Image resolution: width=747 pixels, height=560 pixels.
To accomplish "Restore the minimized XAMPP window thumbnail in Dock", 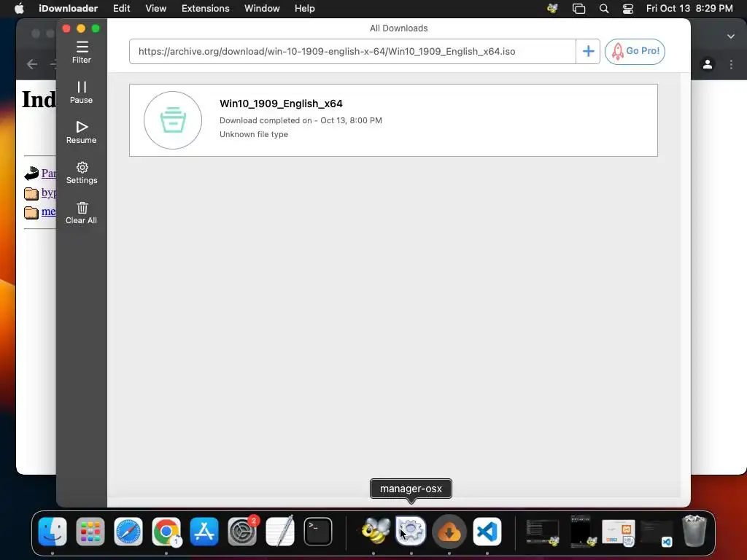I will pyautogui.click(x=619, y=532).
